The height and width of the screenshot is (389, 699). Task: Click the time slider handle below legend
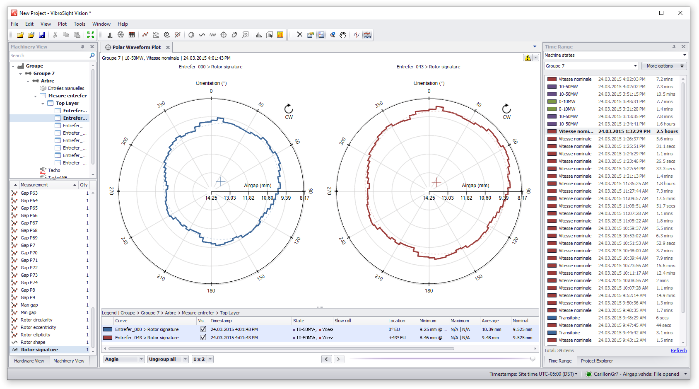(532, 359)
